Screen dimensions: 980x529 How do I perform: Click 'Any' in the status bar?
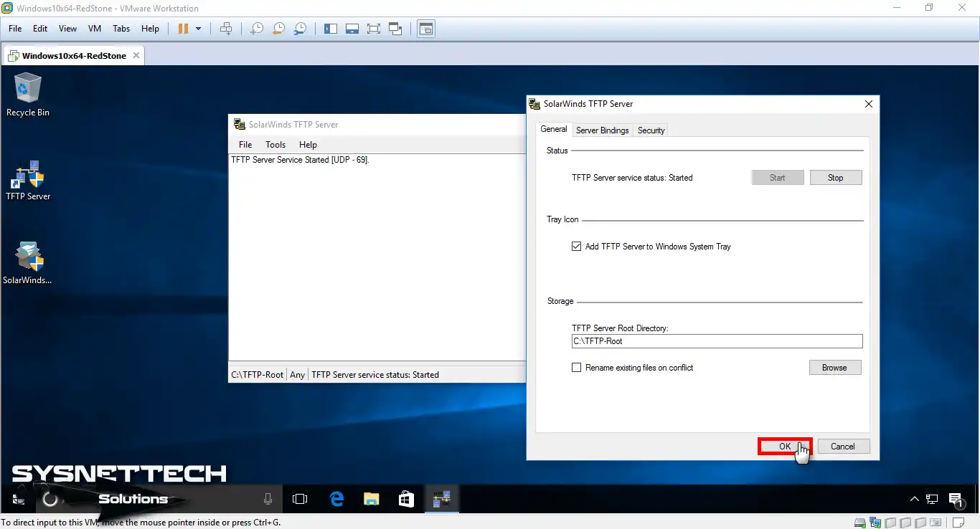pyautogui.click(x=298, y=375)
